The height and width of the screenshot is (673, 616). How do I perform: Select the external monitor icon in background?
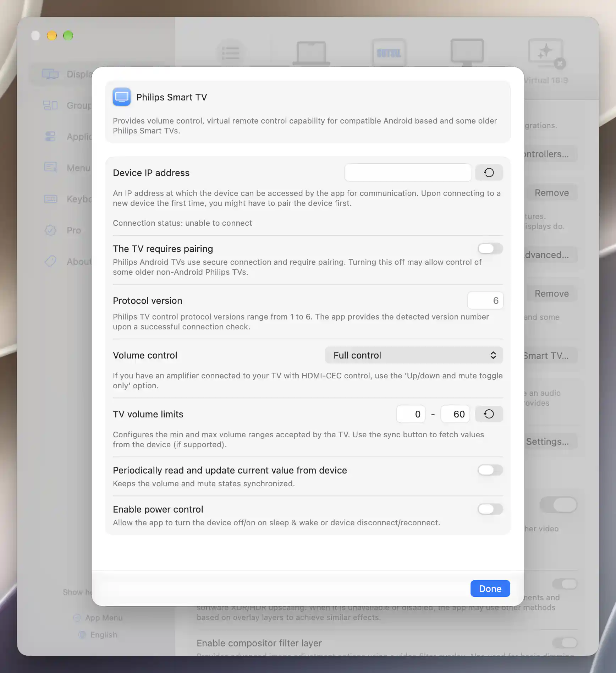pyautogui.click(x=467, y=53)
